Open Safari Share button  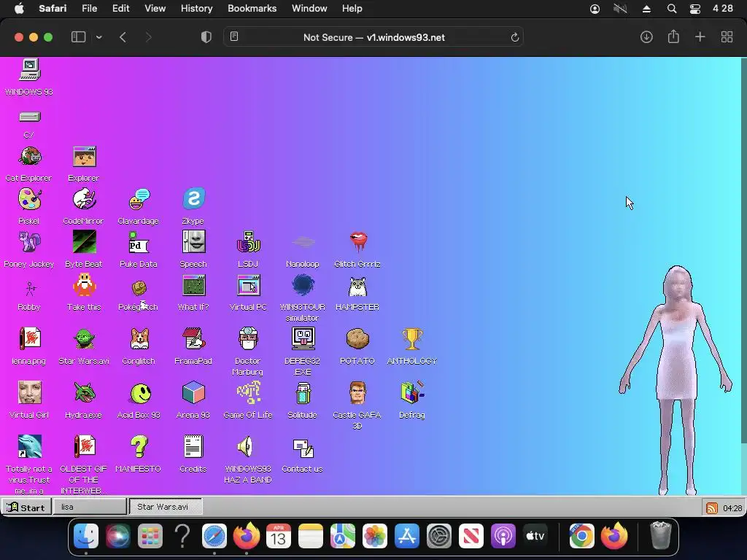[x=673, y=36]
